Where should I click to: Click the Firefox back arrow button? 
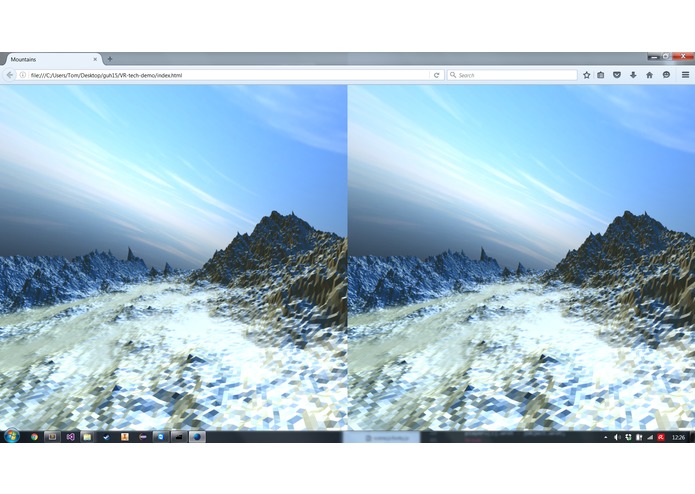point(9,75)
